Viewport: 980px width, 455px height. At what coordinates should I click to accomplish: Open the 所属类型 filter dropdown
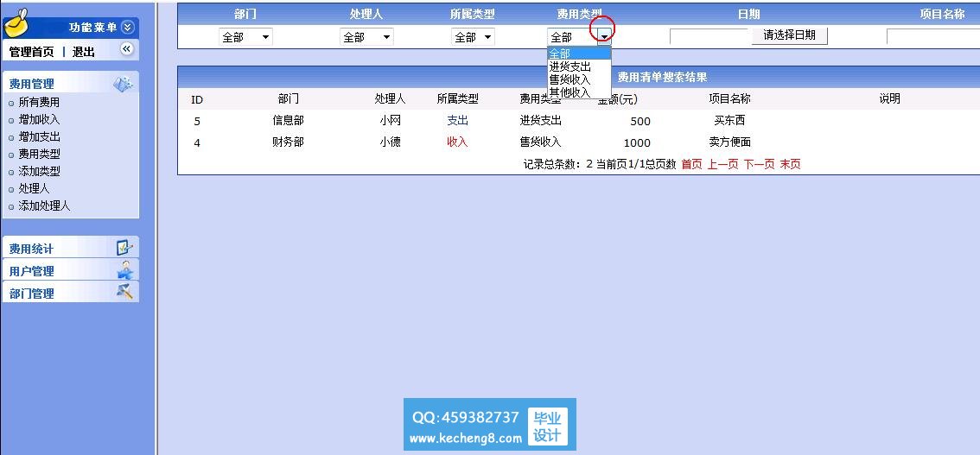pos(473,37)
